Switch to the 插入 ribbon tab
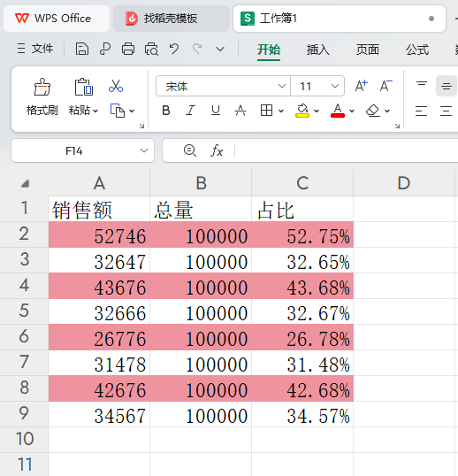Viewport: 458px width, 476px height. point(317,50)
